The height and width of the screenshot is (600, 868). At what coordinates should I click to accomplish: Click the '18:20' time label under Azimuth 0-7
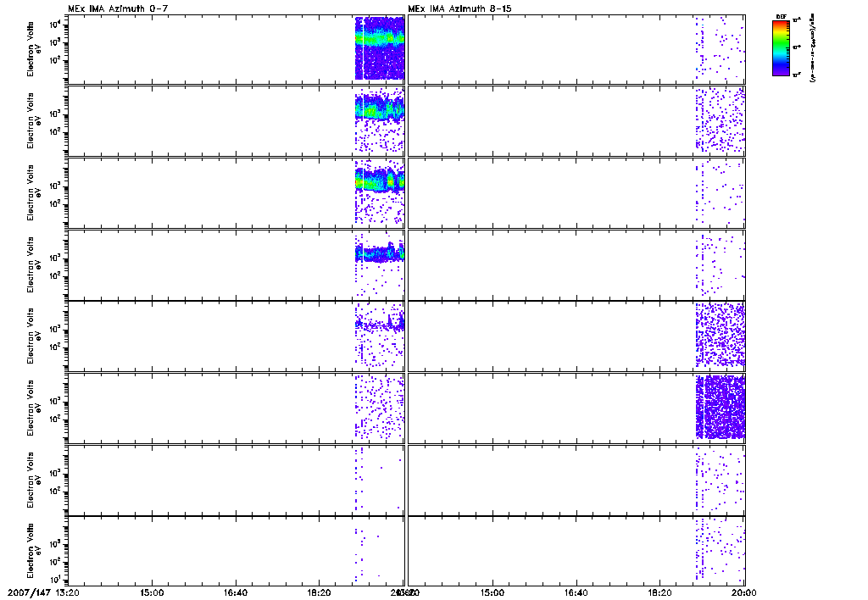click(320, 593)
